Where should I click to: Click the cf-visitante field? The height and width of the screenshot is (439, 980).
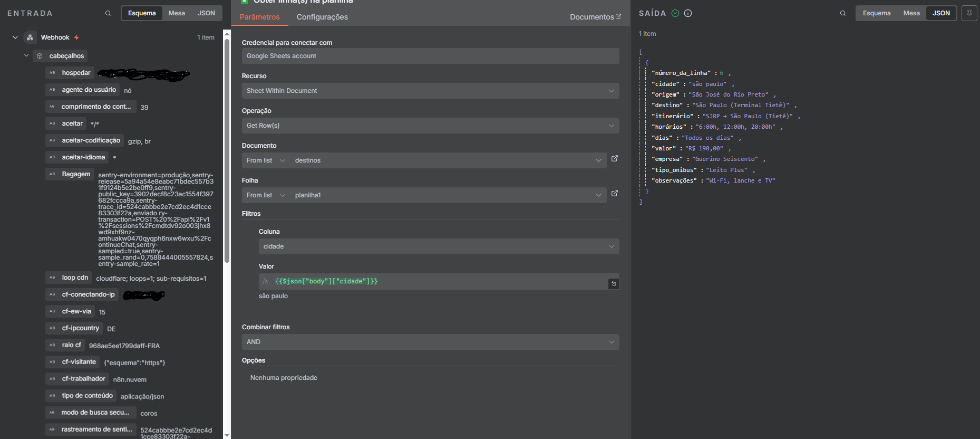72,362
